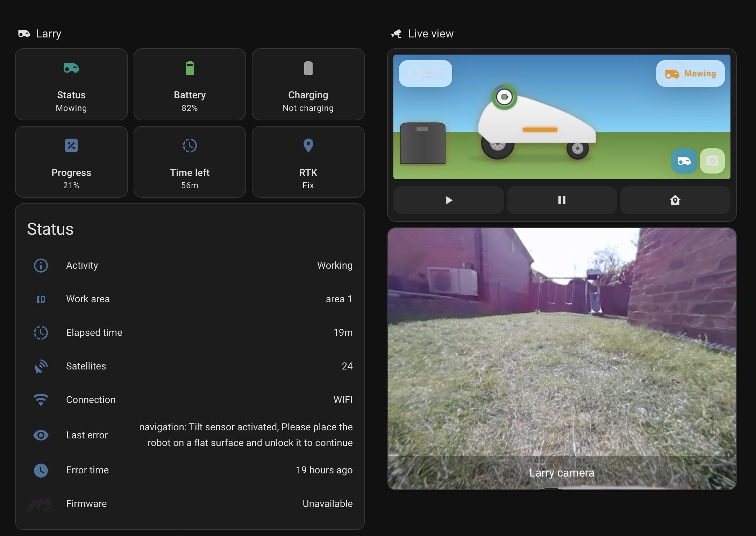This screenshot has width=756, height=536.
Task: Select the RTK location pin icon
Action: coord(308,146)
